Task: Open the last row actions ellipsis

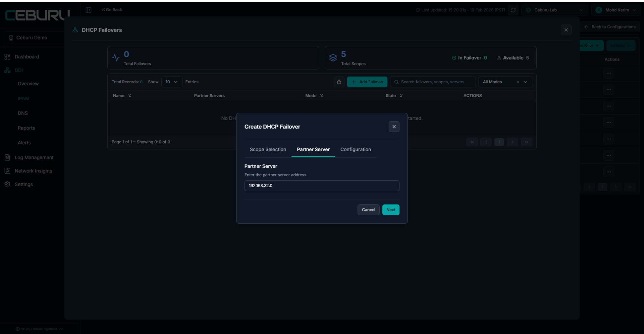Action: [x=609, y=172]
